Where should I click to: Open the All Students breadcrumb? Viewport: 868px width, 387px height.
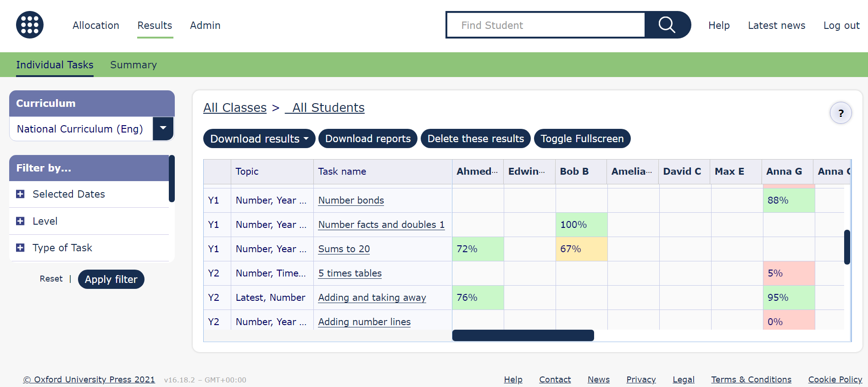click(325, 108)
